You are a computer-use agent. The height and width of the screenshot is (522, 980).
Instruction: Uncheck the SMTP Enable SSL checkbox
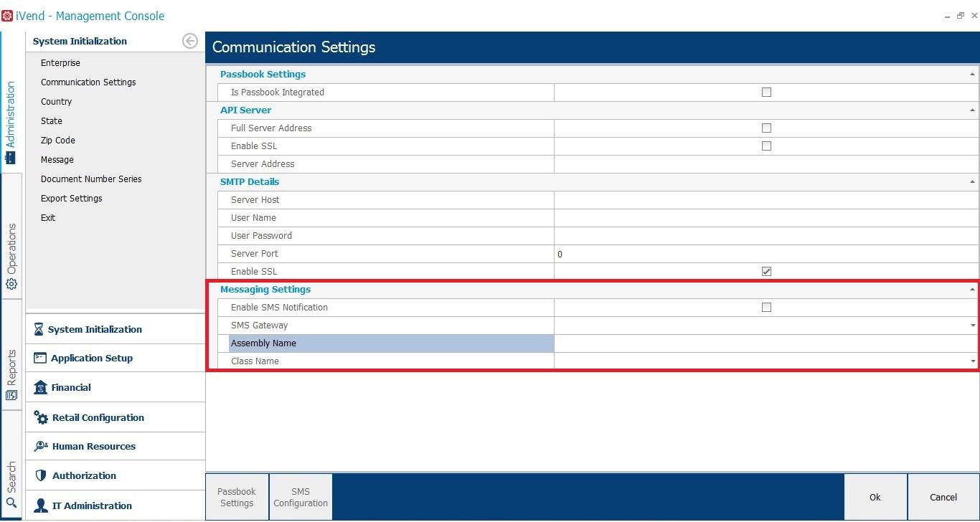[x=766, y=271]
